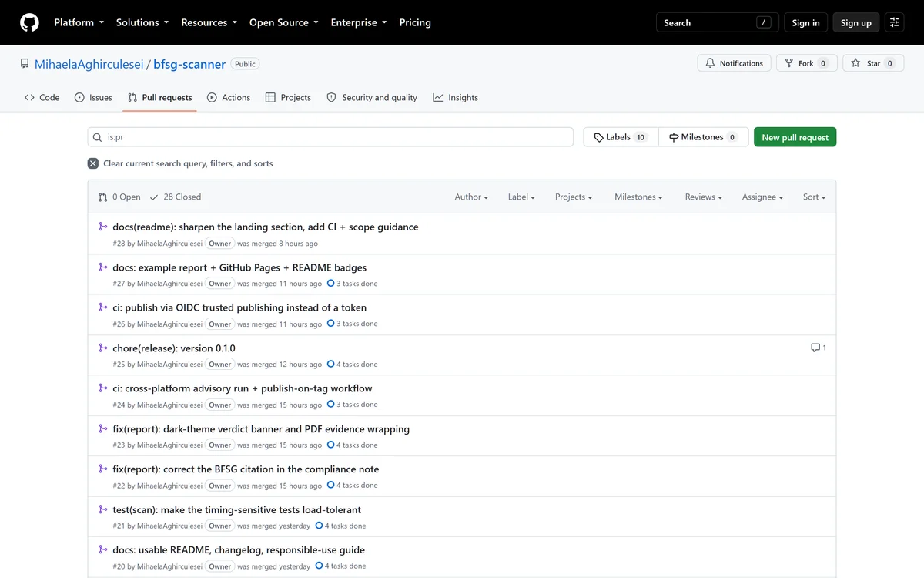Open PR 'chore(release): version 0.1.0'
Image resolution: width=924 pixels, height=578 pixels.
coord(174,348)
